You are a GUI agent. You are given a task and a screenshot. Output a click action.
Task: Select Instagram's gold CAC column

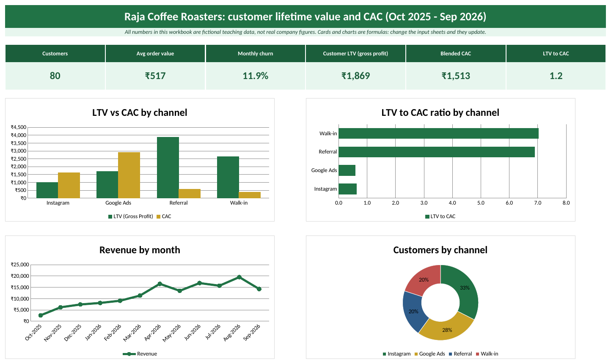coord(69,185)
